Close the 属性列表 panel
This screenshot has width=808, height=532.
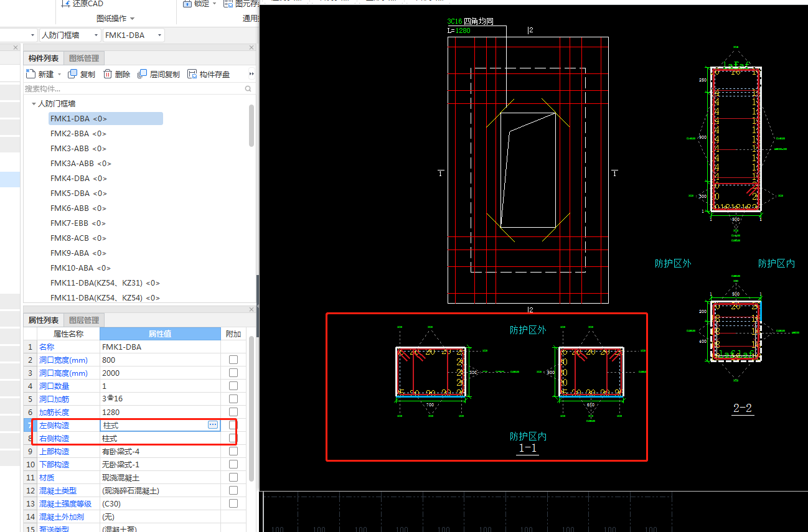pos(251,309)
